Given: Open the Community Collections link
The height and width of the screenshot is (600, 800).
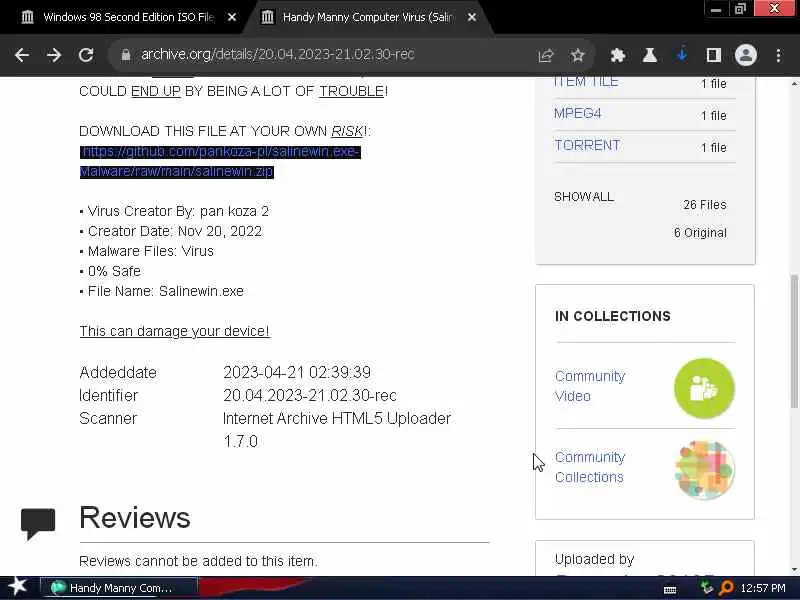Looking at the screenshot, I should coord(590,467).
